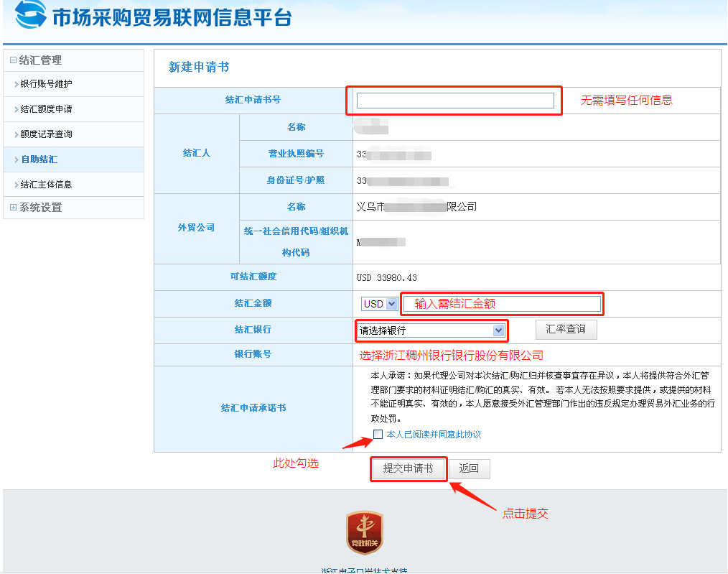
Task: Click the 返回 button
Action: point(469,468)
